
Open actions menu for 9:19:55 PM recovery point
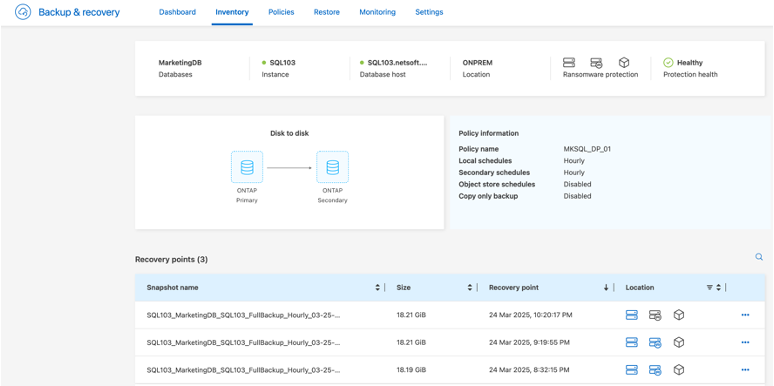pos(745,342)
